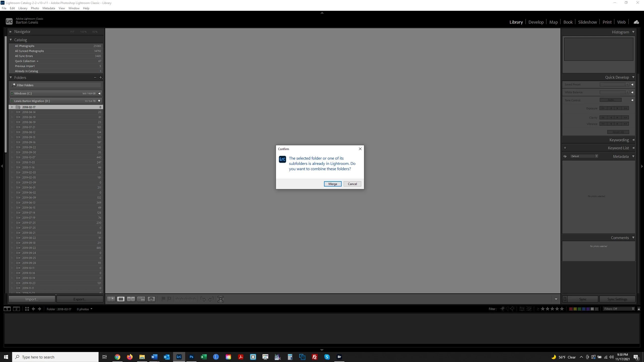Filter by the red color label

pos(571,309)
